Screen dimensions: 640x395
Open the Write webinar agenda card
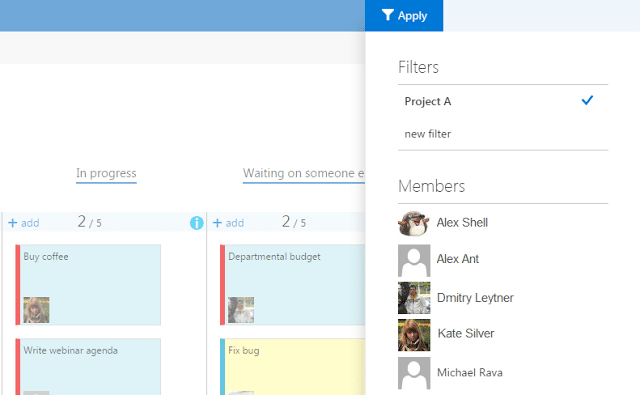88,366
